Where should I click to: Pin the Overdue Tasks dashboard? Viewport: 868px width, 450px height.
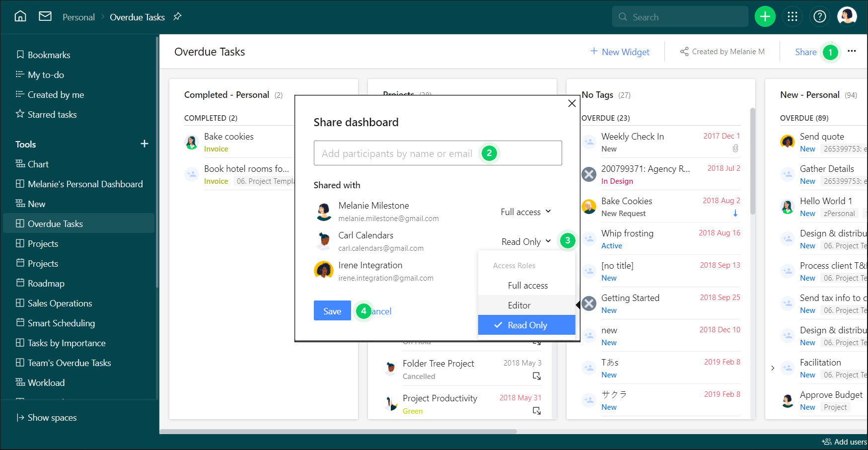pyautogui.click(x=177, y=16)
